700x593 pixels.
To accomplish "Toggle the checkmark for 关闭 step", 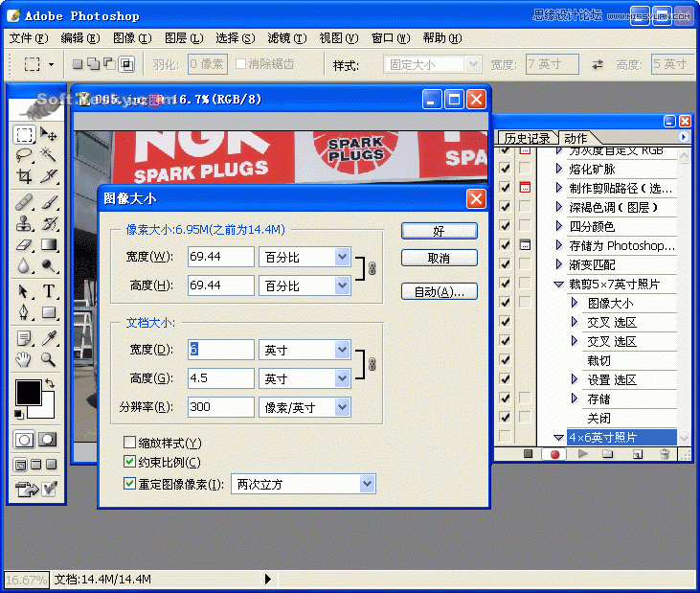I will pos(505,417).
